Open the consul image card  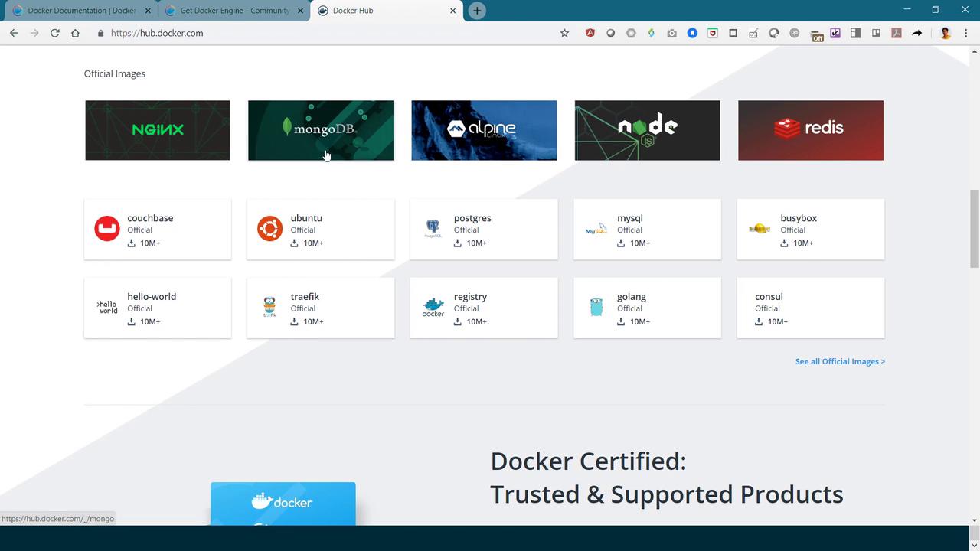[811, 308]
